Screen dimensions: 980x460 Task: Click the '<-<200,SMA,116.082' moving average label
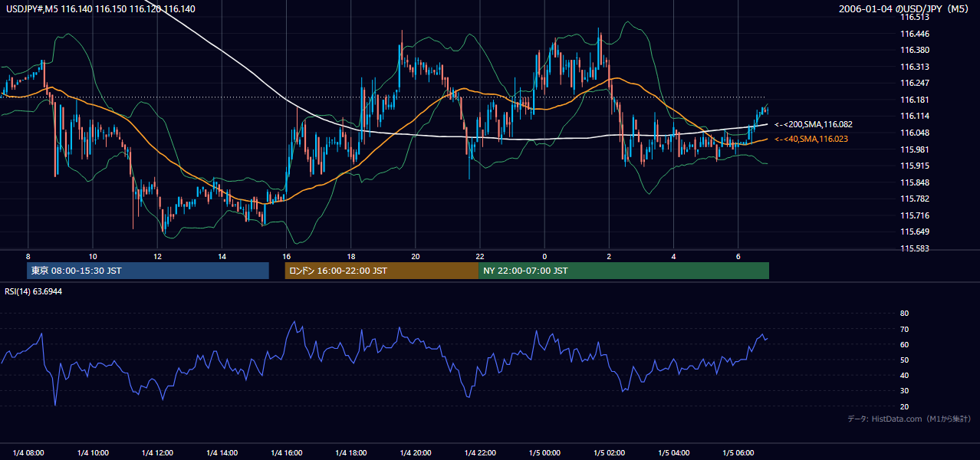click(814, 124)
